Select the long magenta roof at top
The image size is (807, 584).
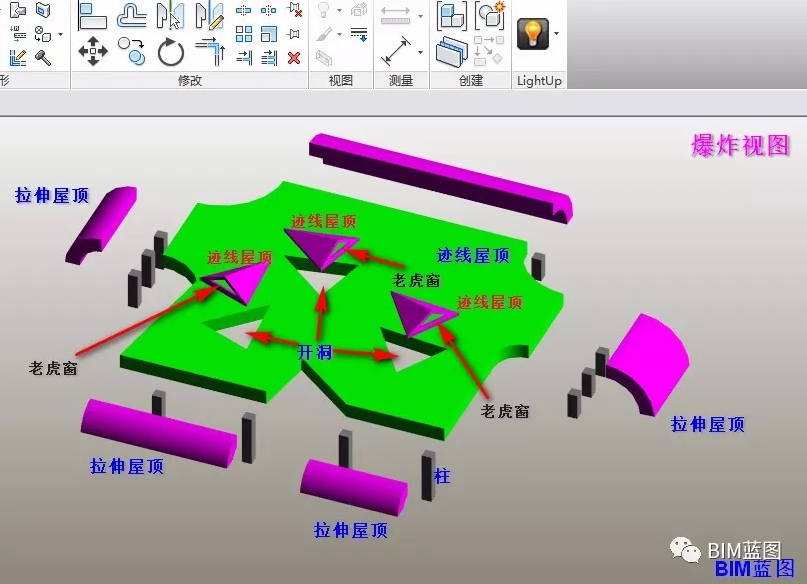(440, 178)
